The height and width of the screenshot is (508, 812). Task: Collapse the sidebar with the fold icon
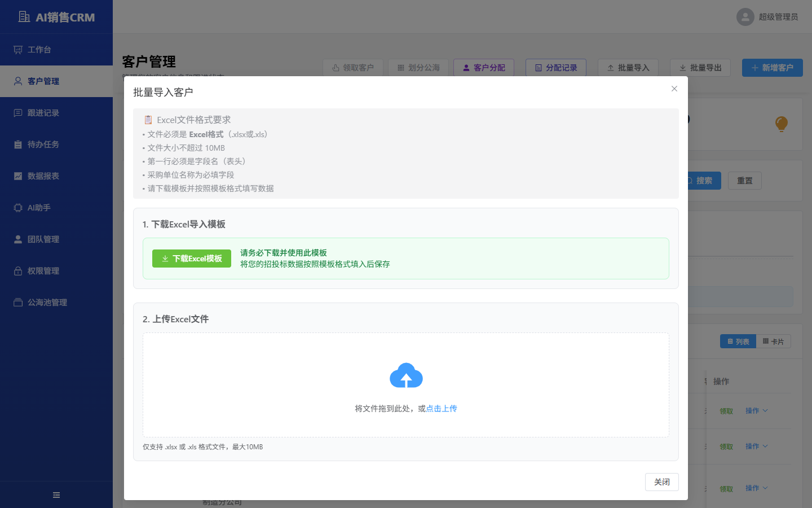point(56,495)
